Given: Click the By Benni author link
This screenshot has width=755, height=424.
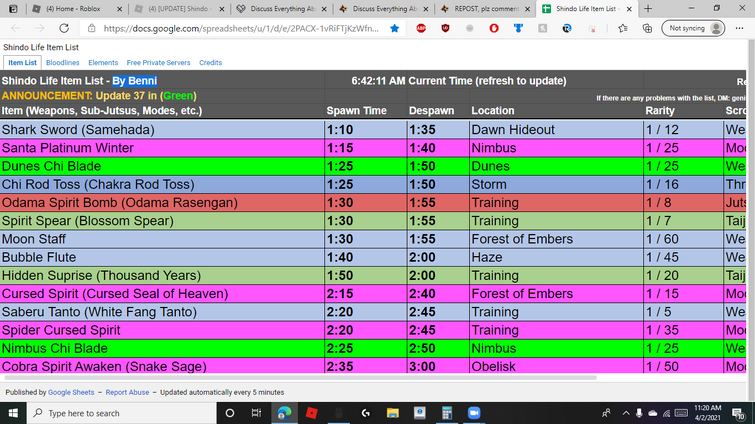Looking at the screenshot, I should click(x=134, y=81).
